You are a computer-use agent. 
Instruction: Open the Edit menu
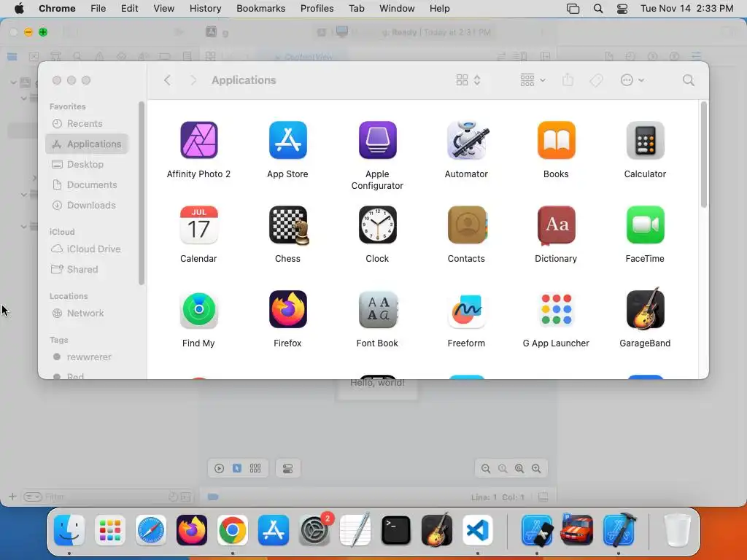tap(129, 9)
